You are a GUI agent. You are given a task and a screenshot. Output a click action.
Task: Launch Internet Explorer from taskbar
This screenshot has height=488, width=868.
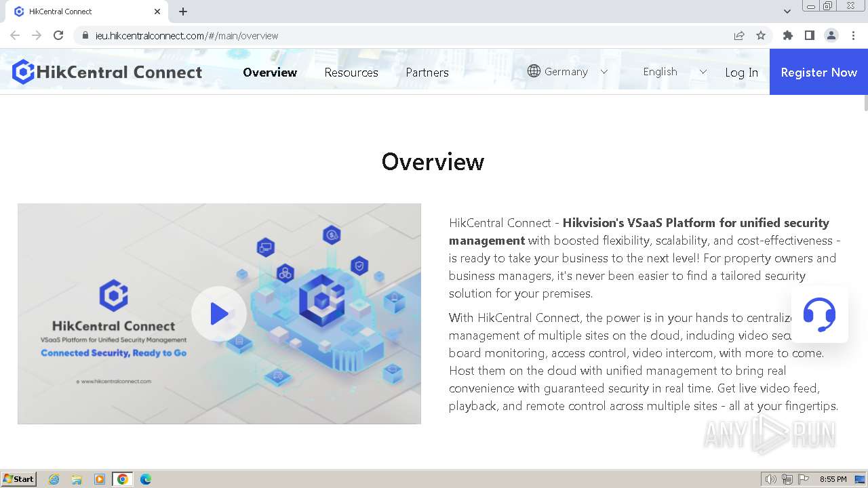coord(54,479)
